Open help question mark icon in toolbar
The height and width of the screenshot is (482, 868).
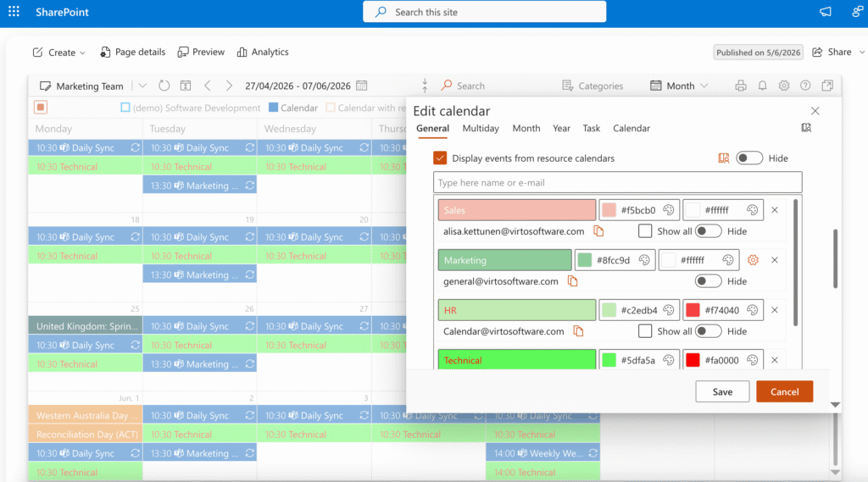point(805,86)
